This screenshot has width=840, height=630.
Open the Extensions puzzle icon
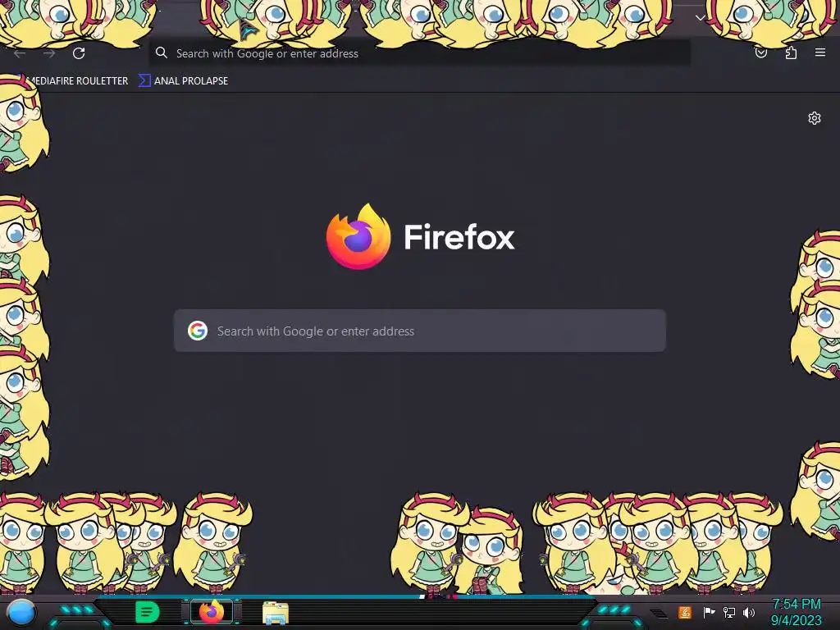[791, 52]
